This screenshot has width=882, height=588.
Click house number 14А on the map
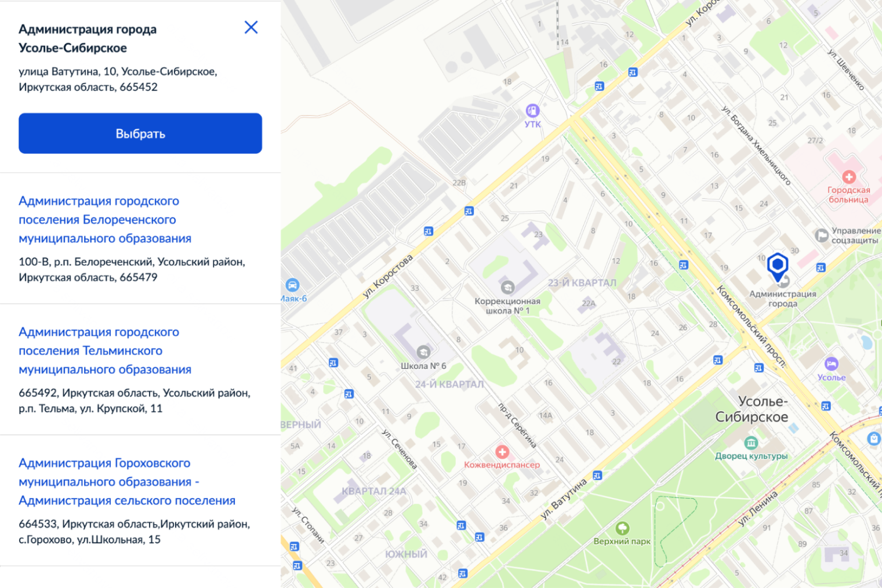pos(545,415)
